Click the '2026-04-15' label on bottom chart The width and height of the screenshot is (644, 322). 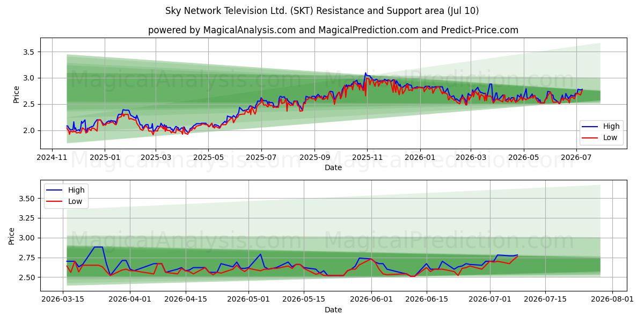pos(186,301)
